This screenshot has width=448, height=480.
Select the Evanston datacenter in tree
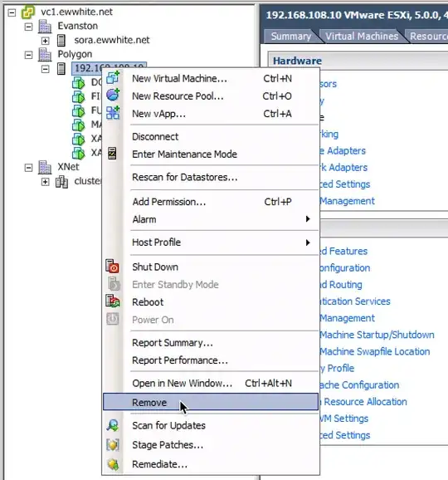click(78, 26)
